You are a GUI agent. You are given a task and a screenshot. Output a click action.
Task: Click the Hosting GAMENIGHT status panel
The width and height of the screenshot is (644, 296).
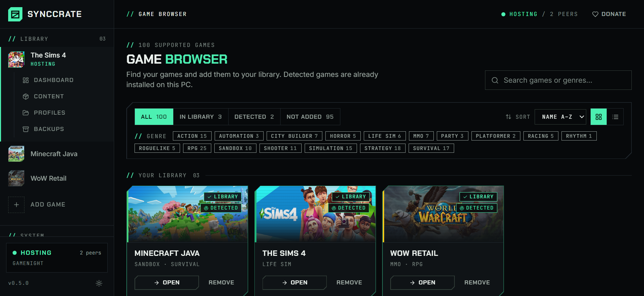[x=57, y=258]
